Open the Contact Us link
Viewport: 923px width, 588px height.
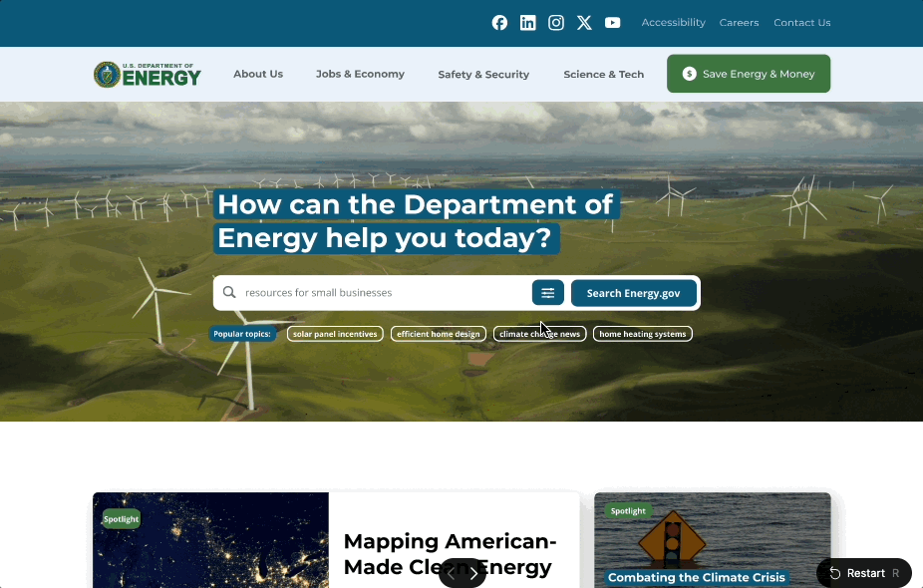click(x=801, y=22)
